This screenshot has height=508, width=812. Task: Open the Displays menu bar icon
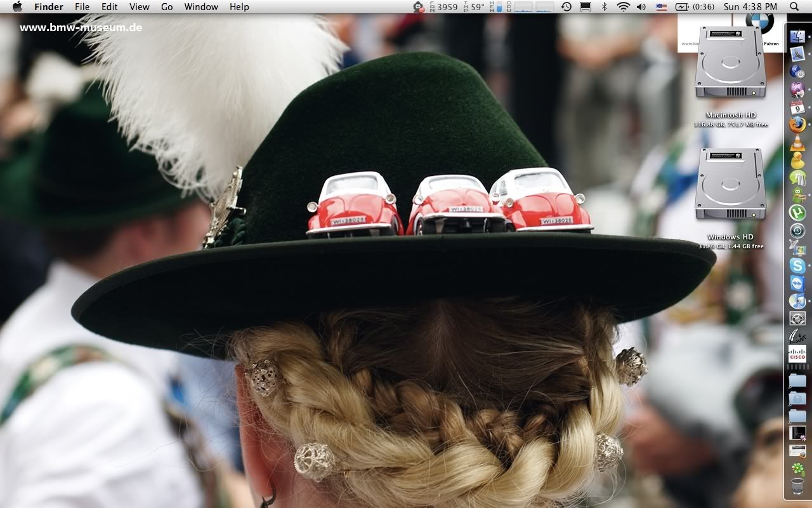pos(586,7)
